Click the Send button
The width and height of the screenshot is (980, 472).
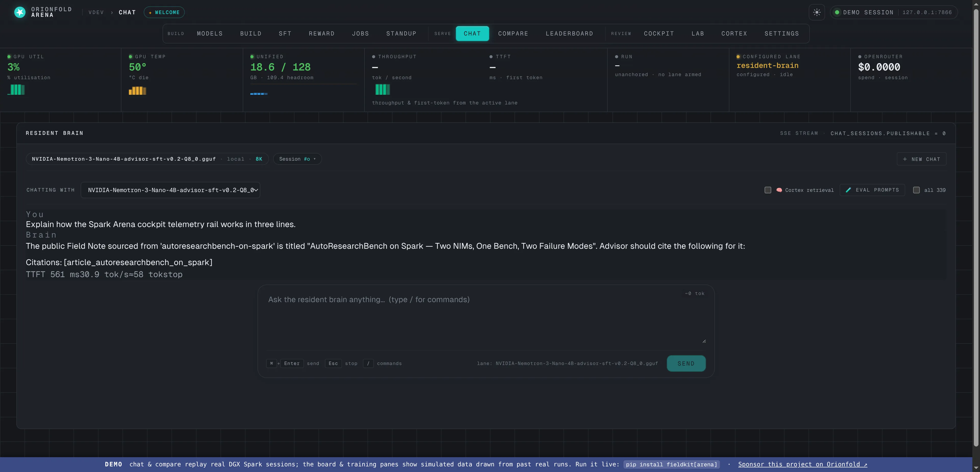[x=686, y=363]
